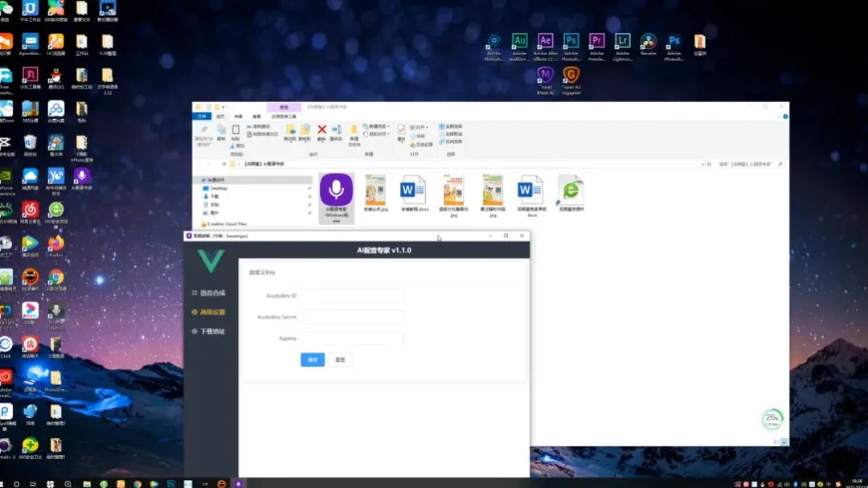Screen dimensions: 868x488
Task: Open Adobe Audition desktop shortcut
Action: (x=518, y=47)
